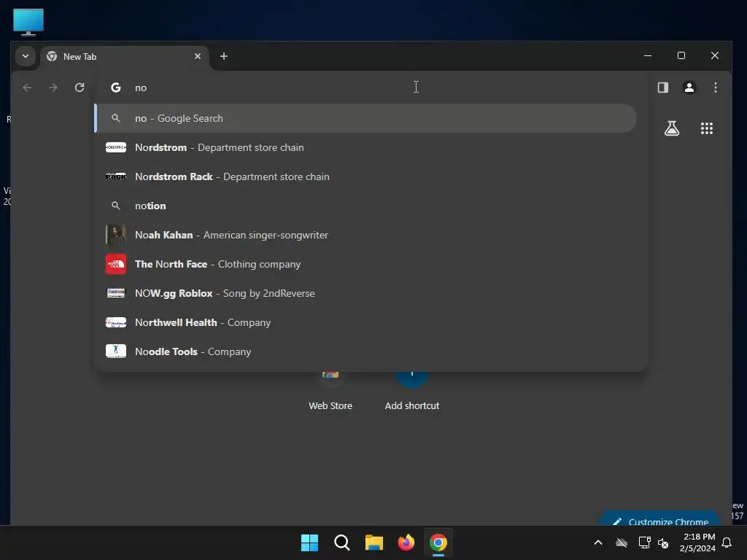The width and height of the screenshot is (747, 560).
Task: Pick the "notion" search suggestion
Action: click(x=365, y=206)
